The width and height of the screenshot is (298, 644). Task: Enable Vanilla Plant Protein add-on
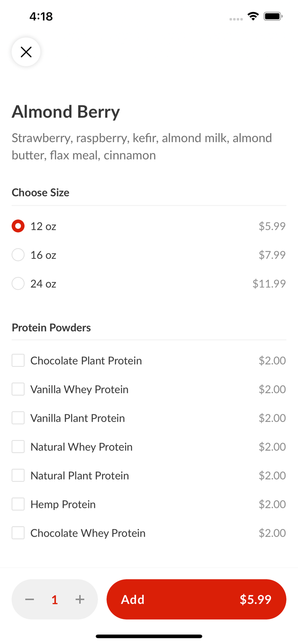pos(18,418)
